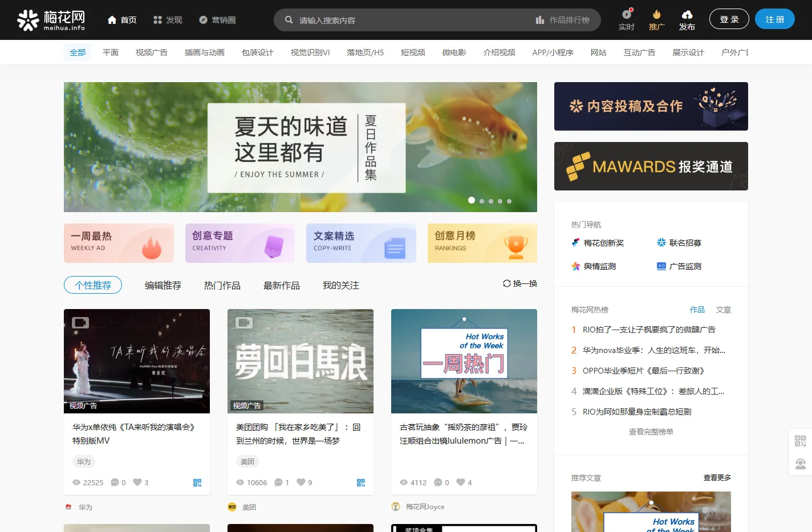
Task: Jump to the last carousel slide dot
Action: [x=509, y=201]
